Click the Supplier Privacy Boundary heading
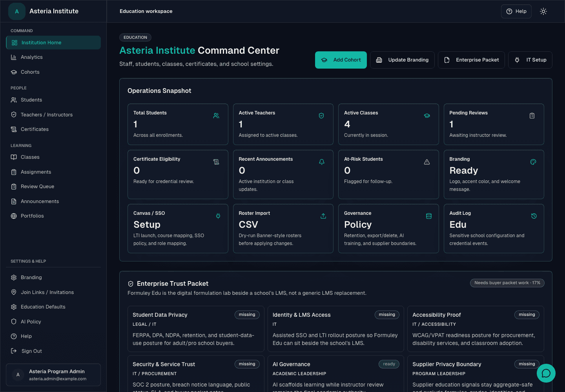The height and width of the screenshot is (392, 565). (x=447, y=365)
